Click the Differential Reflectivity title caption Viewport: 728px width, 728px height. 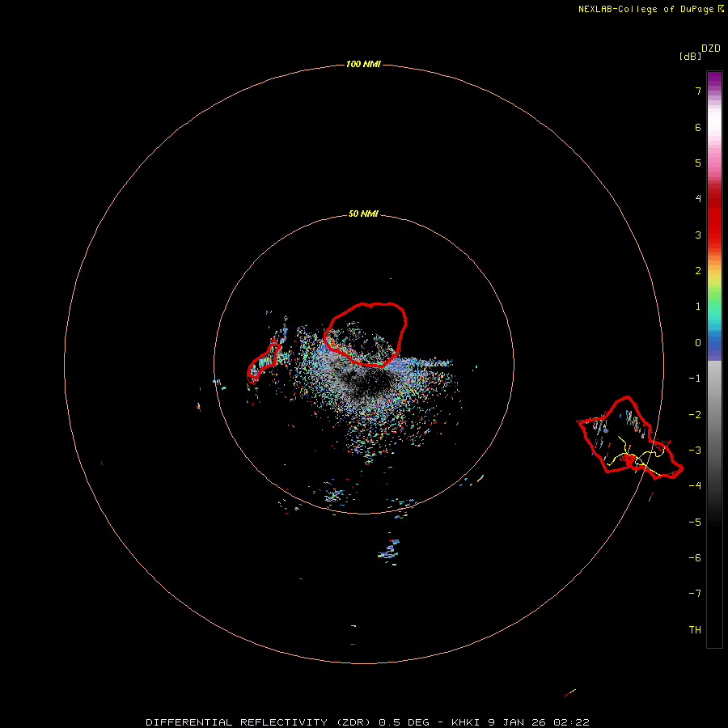(367, 722)
